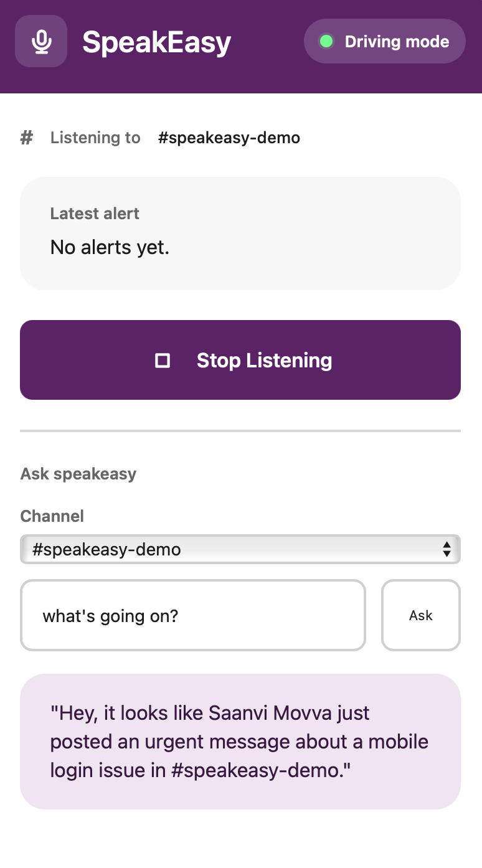Click the Ask speakeasy section heading

78,474
